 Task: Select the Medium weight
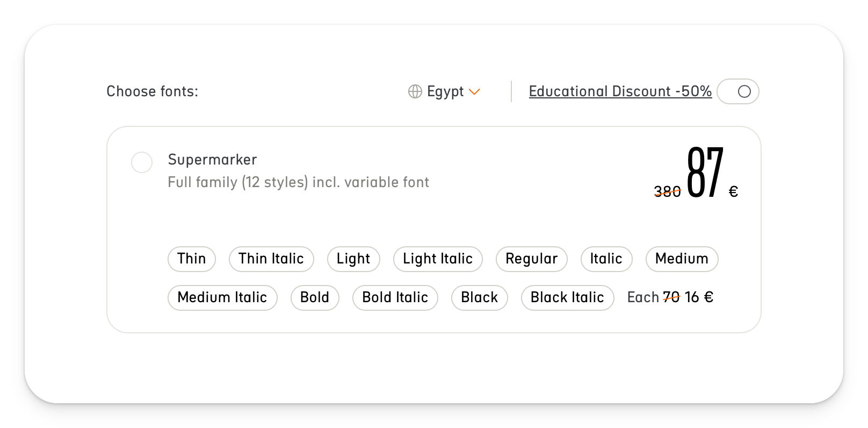(x=681, y=259)
